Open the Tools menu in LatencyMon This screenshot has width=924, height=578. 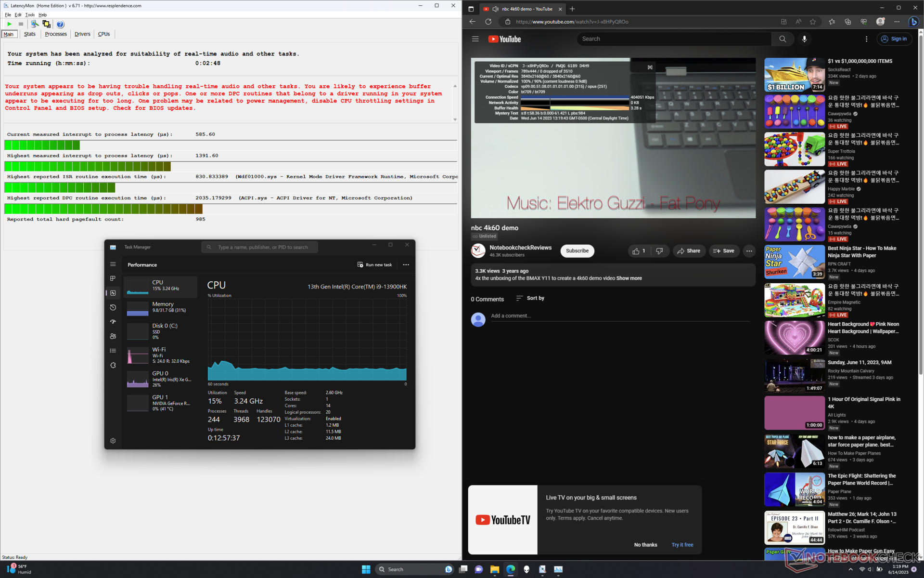click(30, 15)
